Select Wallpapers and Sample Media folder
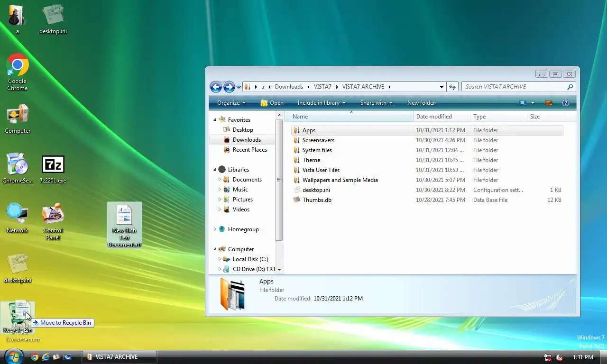The width and height of the screenshot is (607, 364). 427,180
